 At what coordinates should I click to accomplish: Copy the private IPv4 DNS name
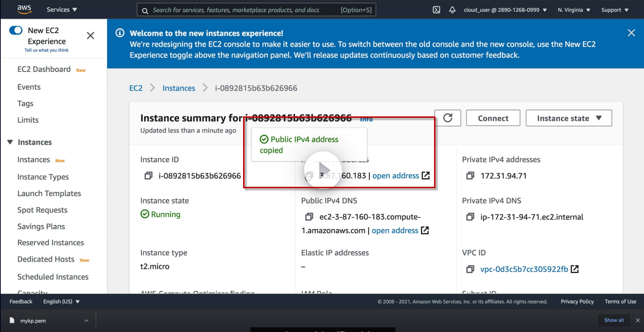(x=470, y=217)
